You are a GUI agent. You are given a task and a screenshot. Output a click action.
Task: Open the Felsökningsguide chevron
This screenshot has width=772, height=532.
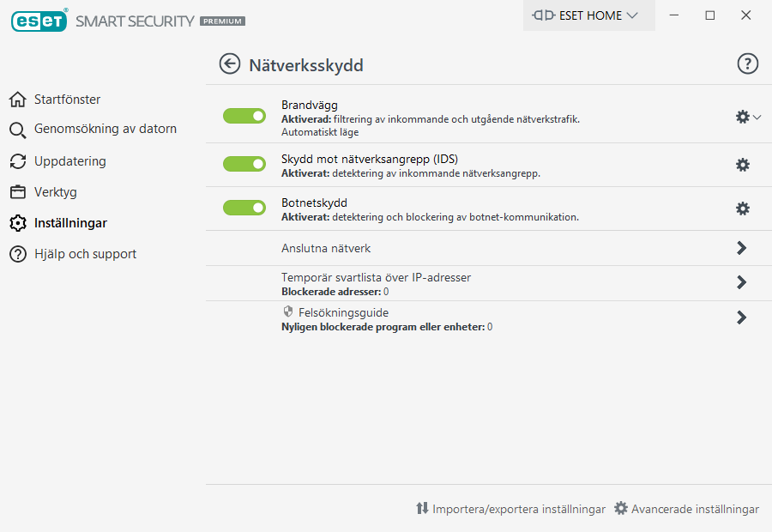[x=741, y=317]
